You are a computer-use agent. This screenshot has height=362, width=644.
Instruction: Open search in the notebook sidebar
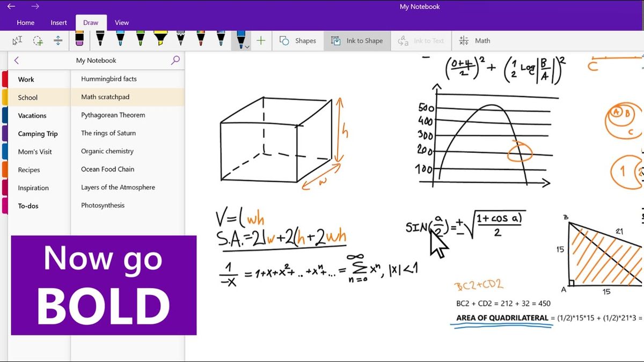[175, 61]
